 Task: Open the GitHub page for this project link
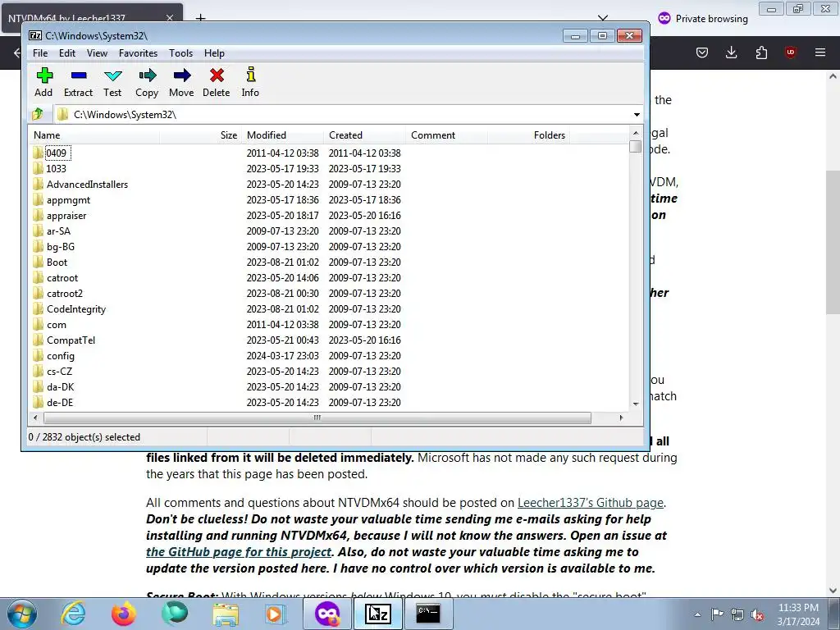(239, 552)
